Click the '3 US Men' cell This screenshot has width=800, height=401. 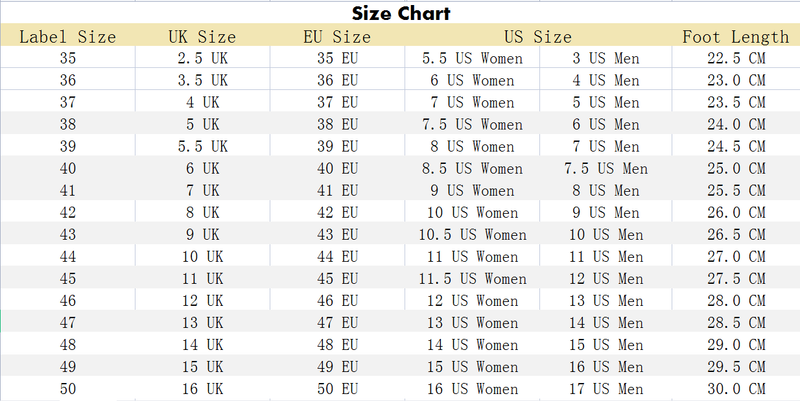click(x=605, y=58)
